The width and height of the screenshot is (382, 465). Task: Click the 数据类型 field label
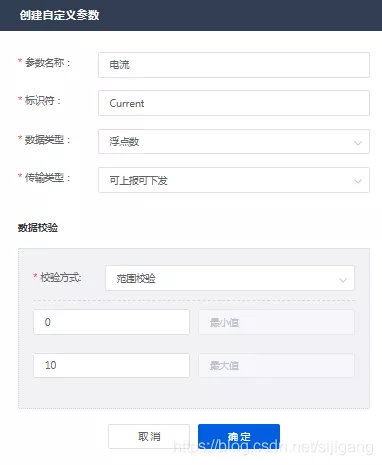(47, 140)
